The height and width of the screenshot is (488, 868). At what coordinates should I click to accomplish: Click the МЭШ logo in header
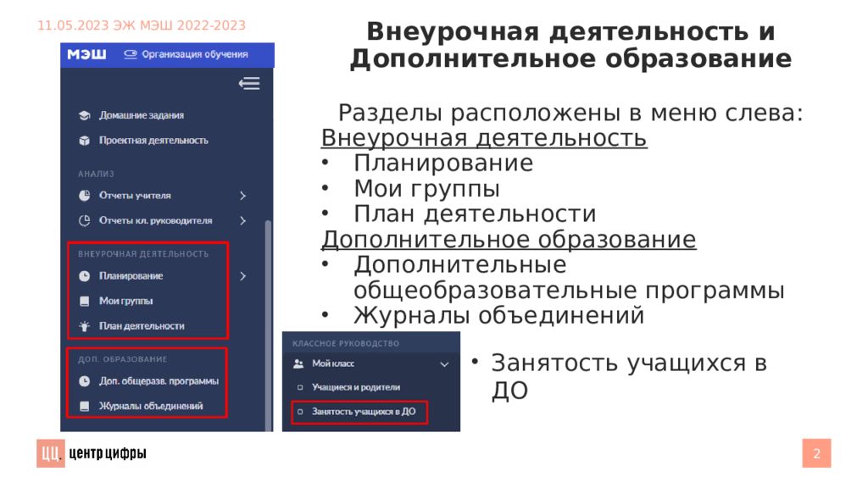pos(86,54)
